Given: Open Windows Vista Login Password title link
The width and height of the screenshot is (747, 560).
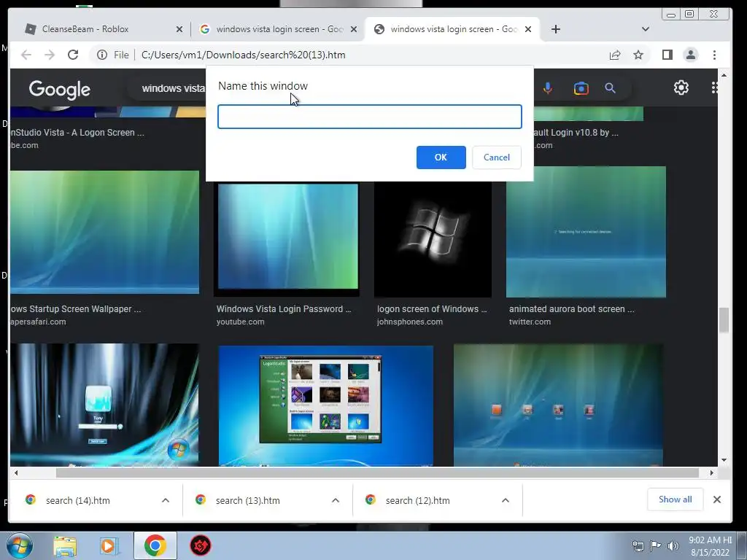Looking at the screenshot, I should coord(284,308).
